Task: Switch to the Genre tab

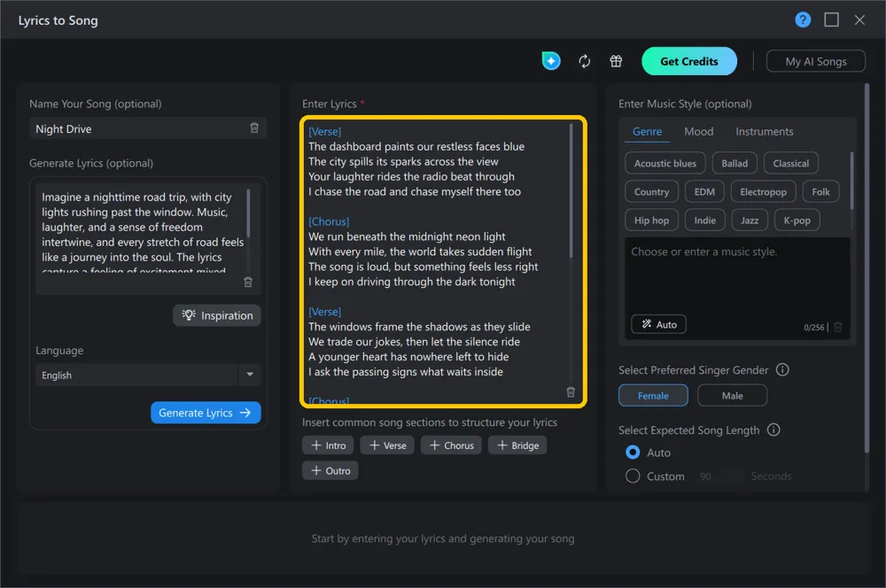Action: click(647, 132)
